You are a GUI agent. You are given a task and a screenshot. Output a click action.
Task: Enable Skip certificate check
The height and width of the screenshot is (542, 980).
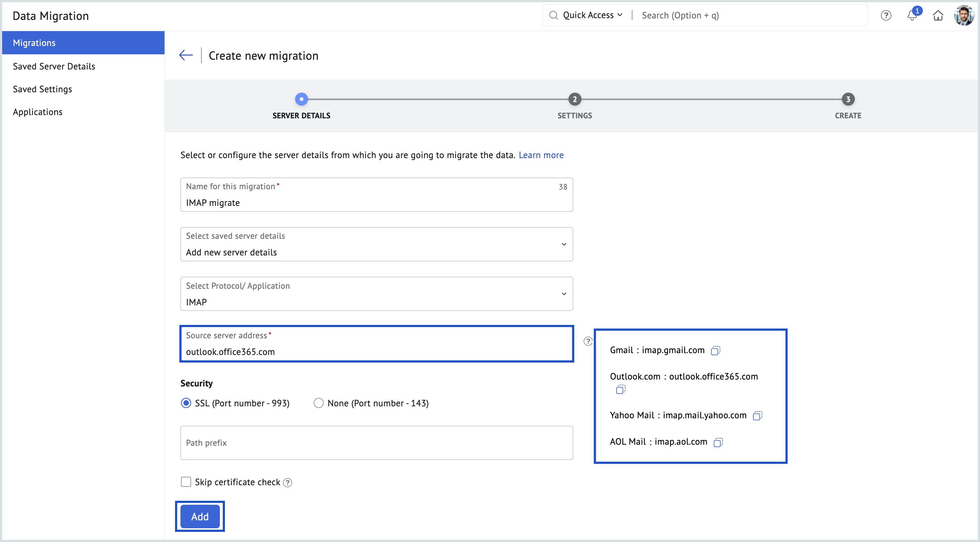186,482
